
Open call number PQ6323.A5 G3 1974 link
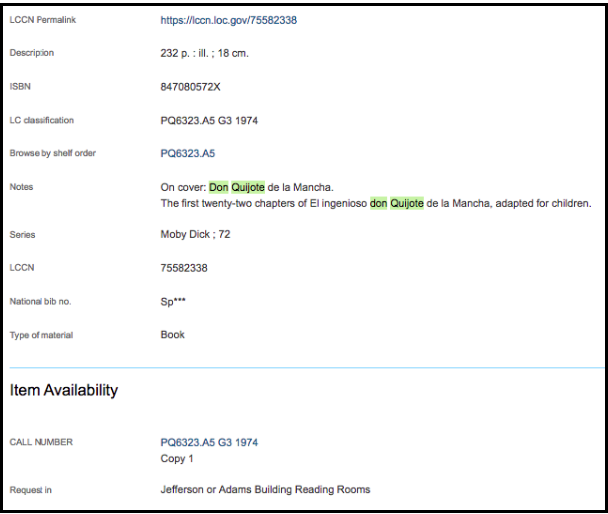coord(209,442)
